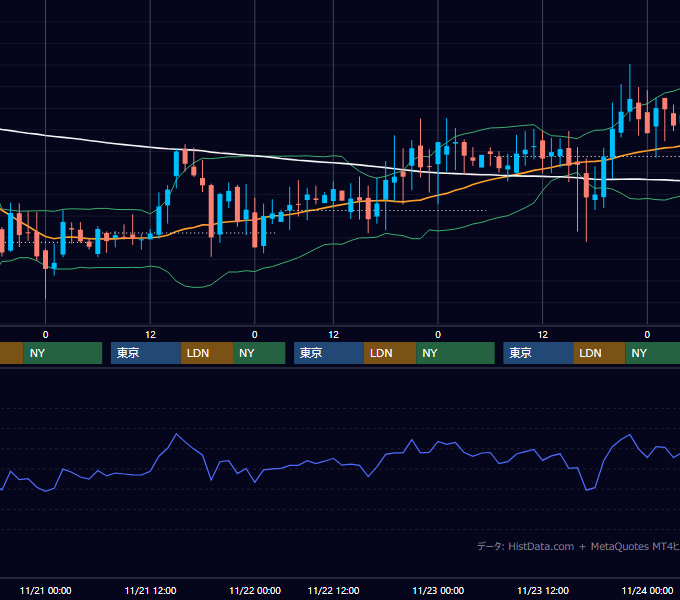680x600 pixels.
Task: Select the LDN session block after 11/23 12:00
Action: (x=599, y=353)
